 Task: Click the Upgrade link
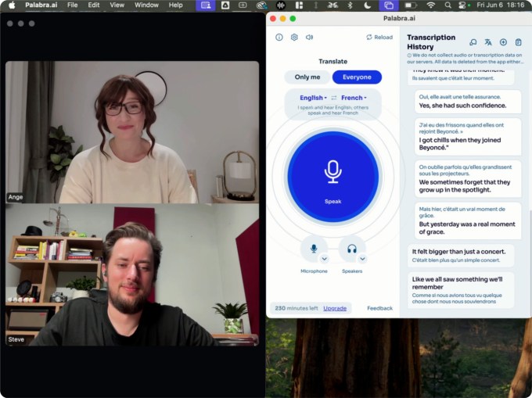coord(335,308)
